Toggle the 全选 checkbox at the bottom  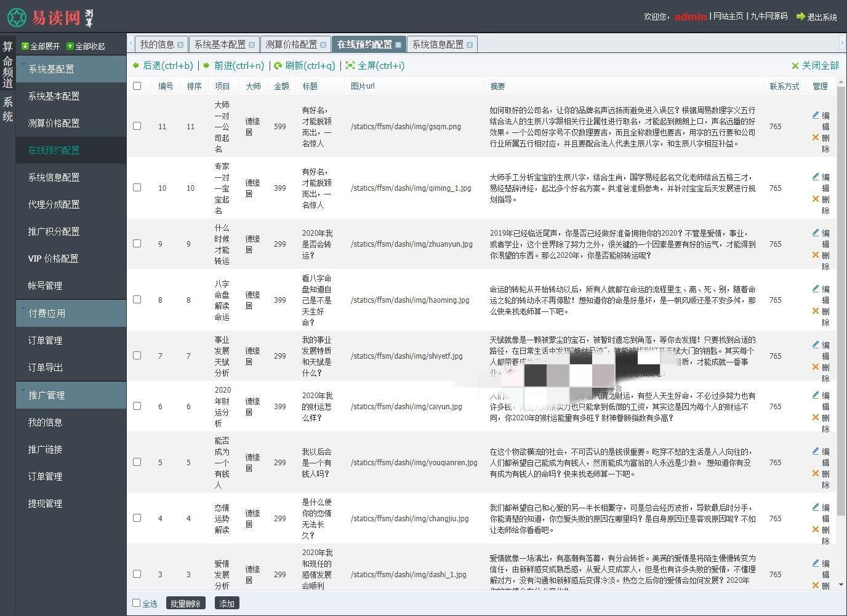click(137, 603)
